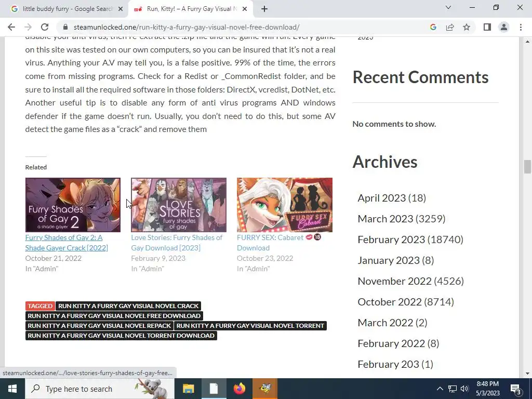Open November 2022 archive
Viewport: 532px width, 399px height.
pos(395,281)
